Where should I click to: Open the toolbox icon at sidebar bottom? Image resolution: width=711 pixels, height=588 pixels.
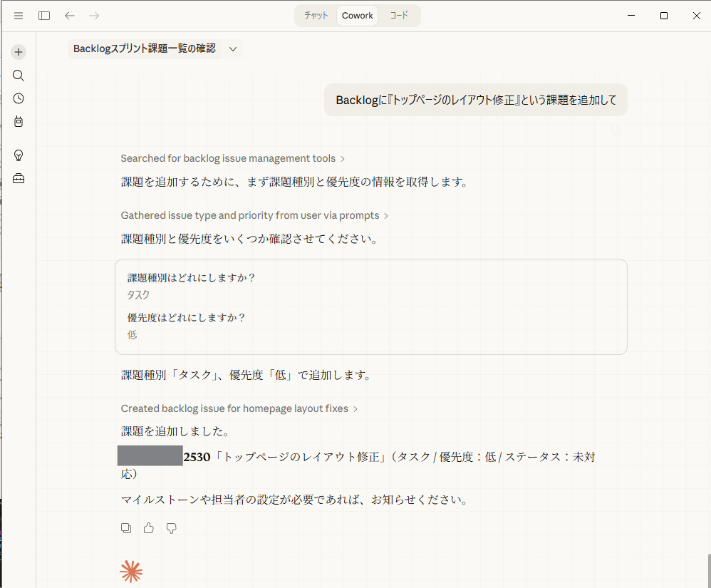coord(18,178)
